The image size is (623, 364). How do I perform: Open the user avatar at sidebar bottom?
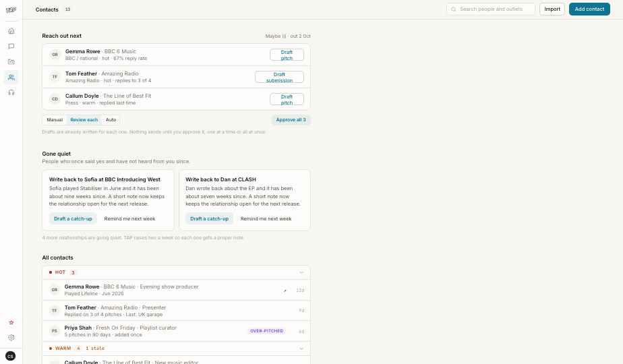11,356
